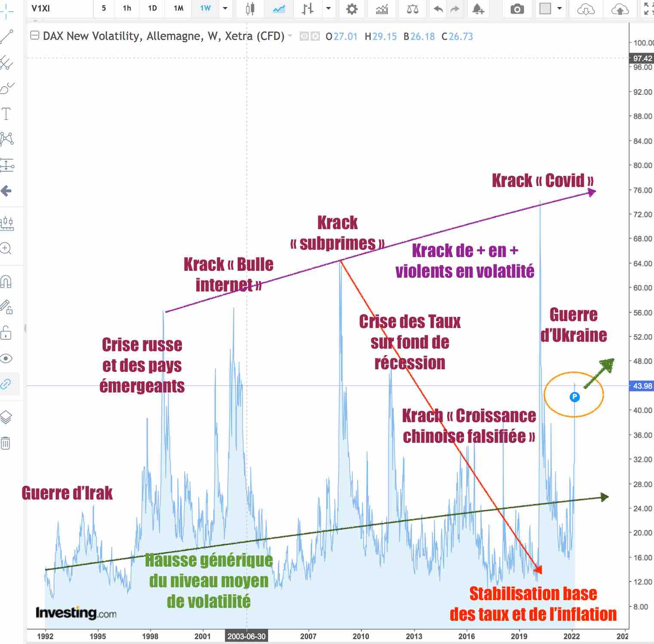
Task: Click the blue P marker on chart
Action: coord(574,397)
